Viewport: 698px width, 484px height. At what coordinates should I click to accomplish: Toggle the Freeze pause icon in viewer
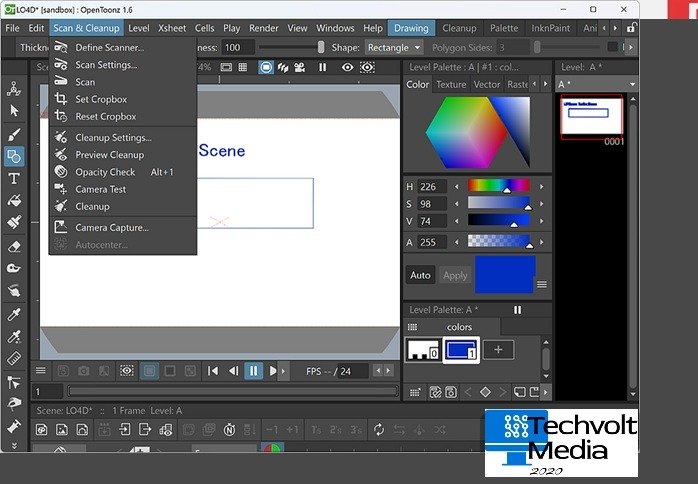click(x=323, y=67)
